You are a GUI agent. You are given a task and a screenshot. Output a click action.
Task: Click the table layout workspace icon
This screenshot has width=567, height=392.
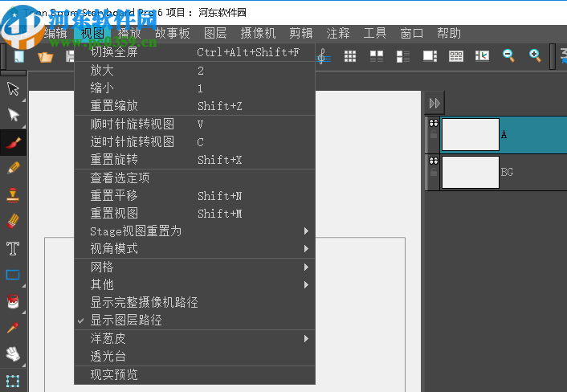(x=456, y=56)
